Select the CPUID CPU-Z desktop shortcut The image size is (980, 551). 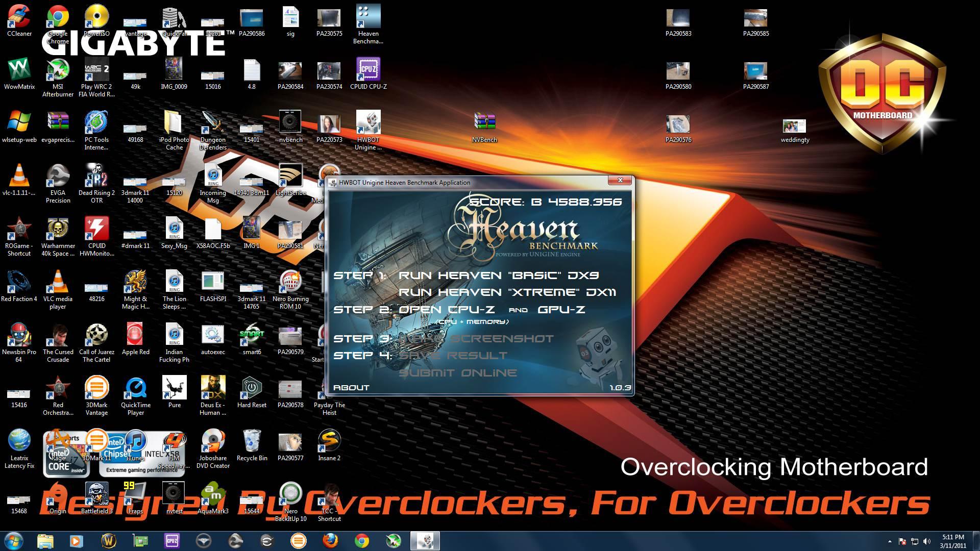pos(368,74)
